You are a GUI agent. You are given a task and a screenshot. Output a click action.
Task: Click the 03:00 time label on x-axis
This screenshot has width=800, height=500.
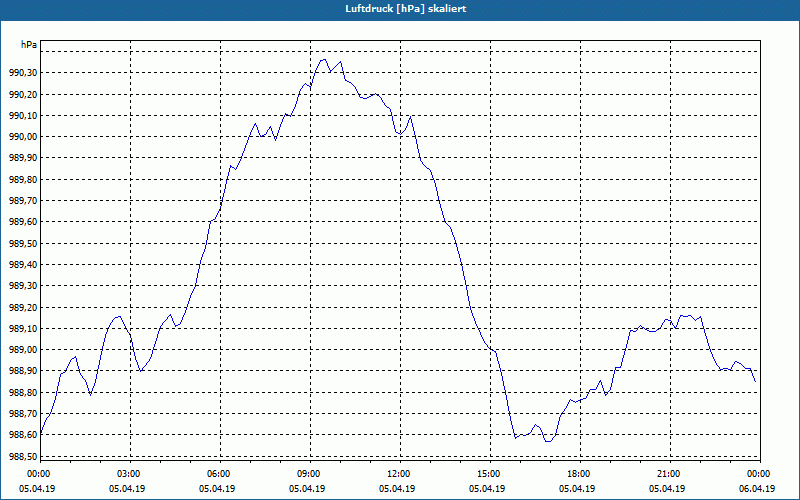point(130,474)
